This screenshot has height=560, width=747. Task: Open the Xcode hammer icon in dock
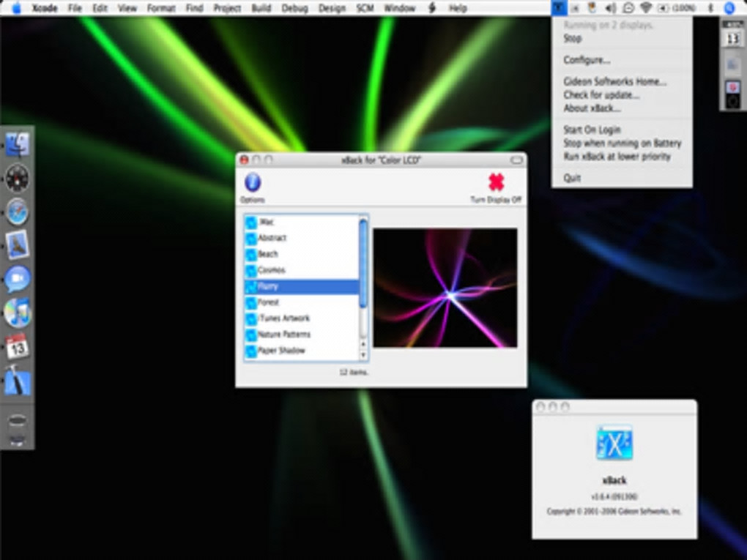[17, 381]
